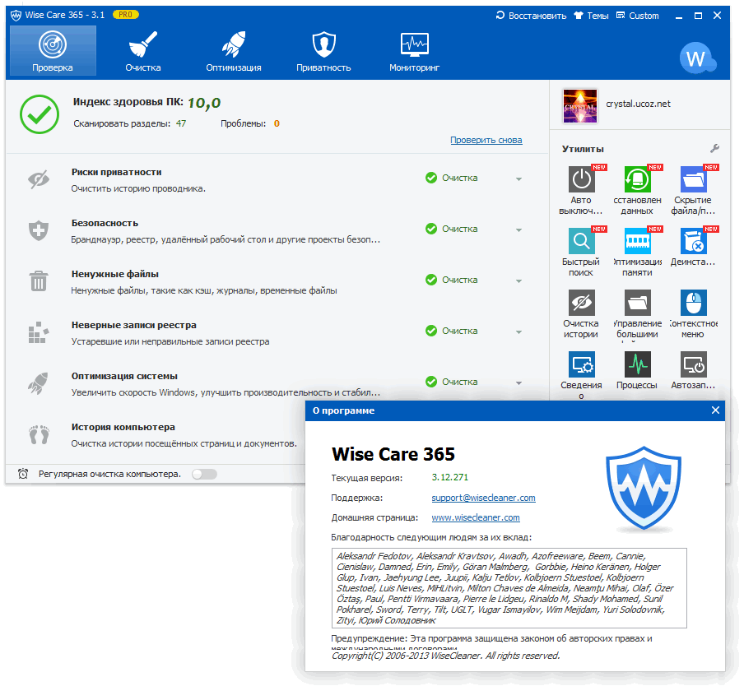Open the Оптимизация памяти utility
744x700 pixels.
(637, 253)
